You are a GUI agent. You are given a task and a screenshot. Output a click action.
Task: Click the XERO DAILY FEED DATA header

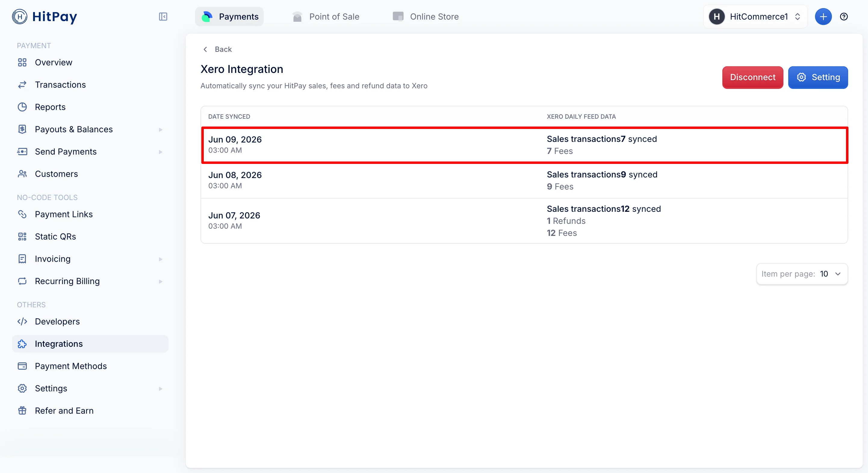pos(581,116)
